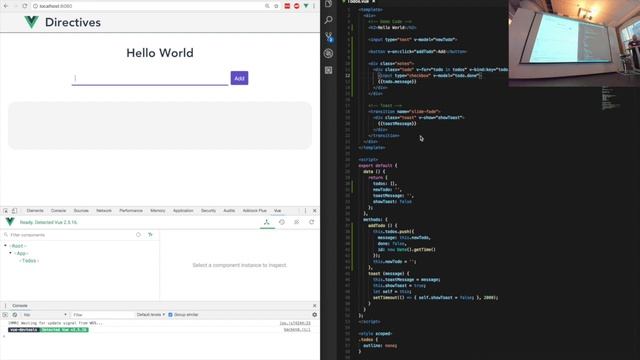Select the Vue devtools Components tab icon
640x360 pixels.
(x=267, y=222)
